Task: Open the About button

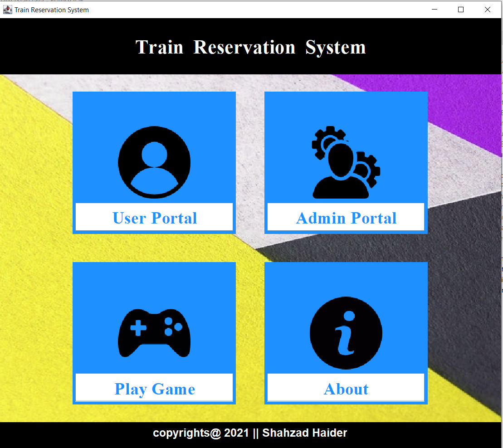Action: (346, 387)
